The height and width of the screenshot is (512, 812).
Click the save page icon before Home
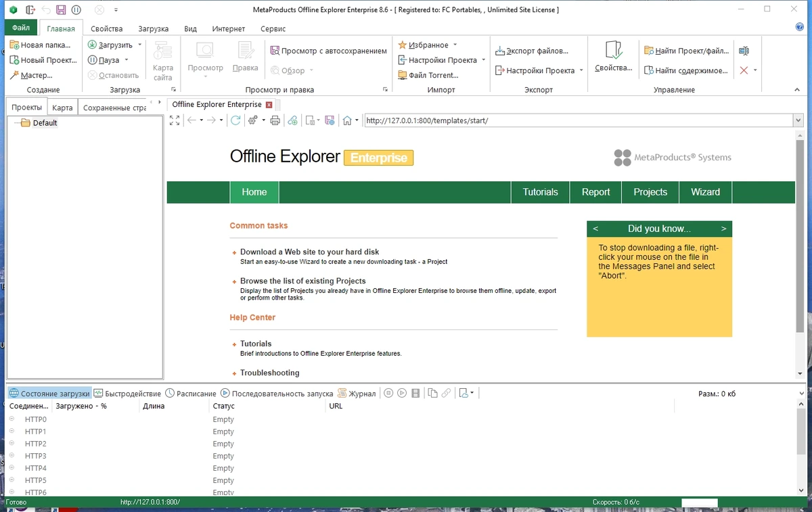[330, 120]
